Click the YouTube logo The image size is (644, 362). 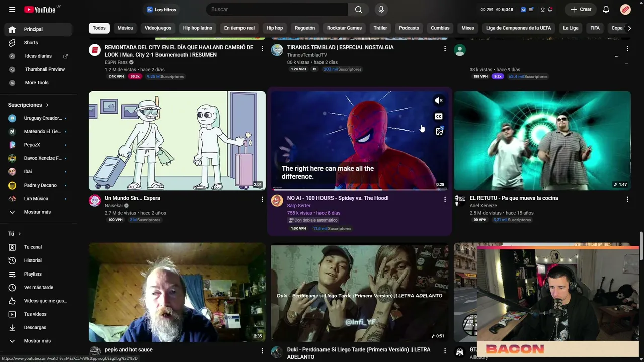click(40, 10)
